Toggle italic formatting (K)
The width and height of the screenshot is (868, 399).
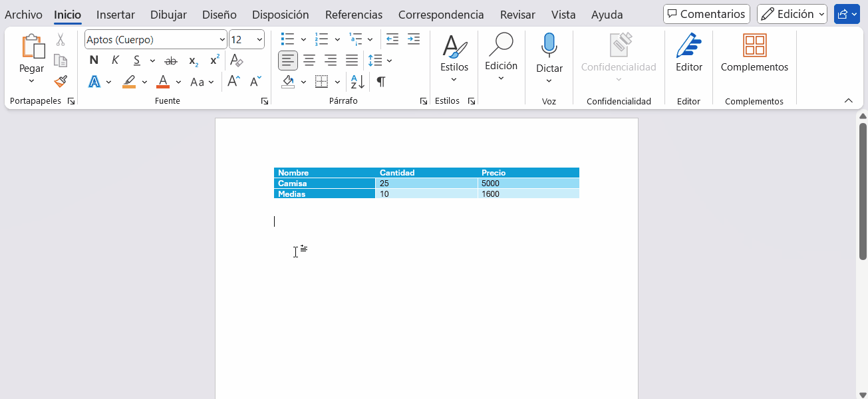click(115, 61)
